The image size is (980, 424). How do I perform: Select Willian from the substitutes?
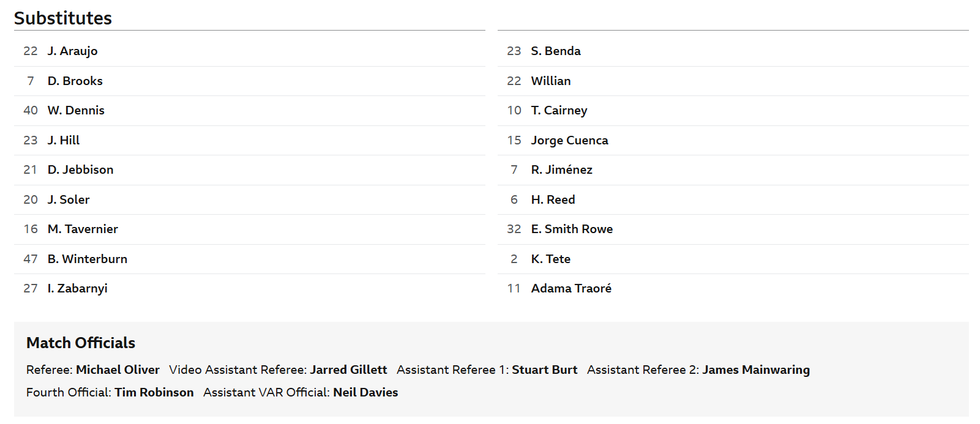click(x=551, y=81)
